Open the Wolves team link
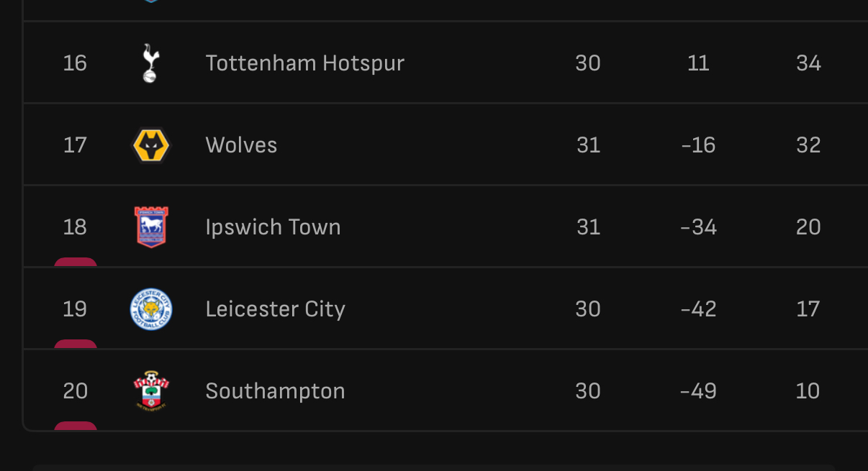 pos(241,145)
